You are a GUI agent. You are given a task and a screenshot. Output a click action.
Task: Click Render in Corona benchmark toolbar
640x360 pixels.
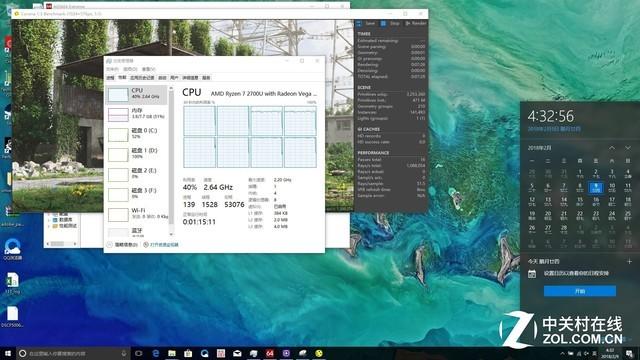point(416,23)
